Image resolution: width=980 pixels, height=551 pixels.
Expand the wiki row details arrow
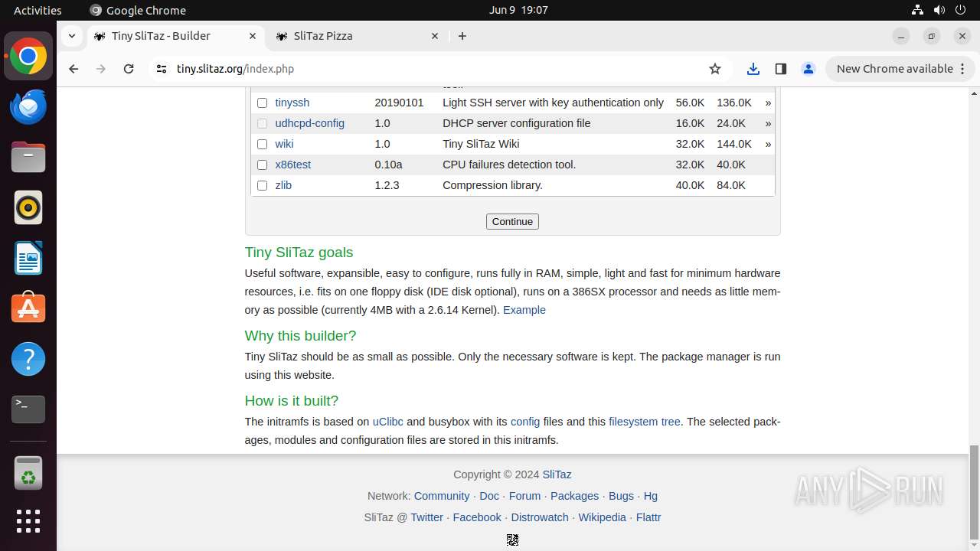pyautogui.click(x=768, y=144)
